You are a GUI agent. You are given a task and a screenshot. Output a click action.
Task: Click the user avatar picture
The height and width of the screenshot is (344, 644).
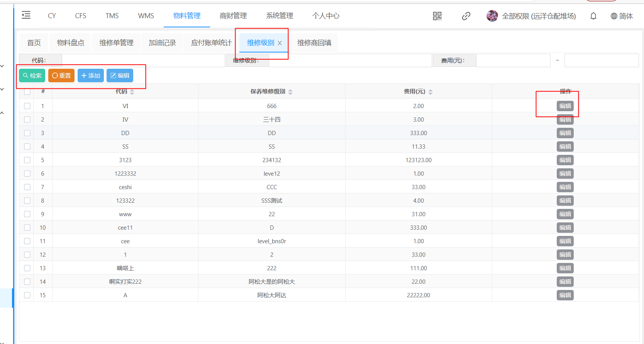click(x=492, y=16)
